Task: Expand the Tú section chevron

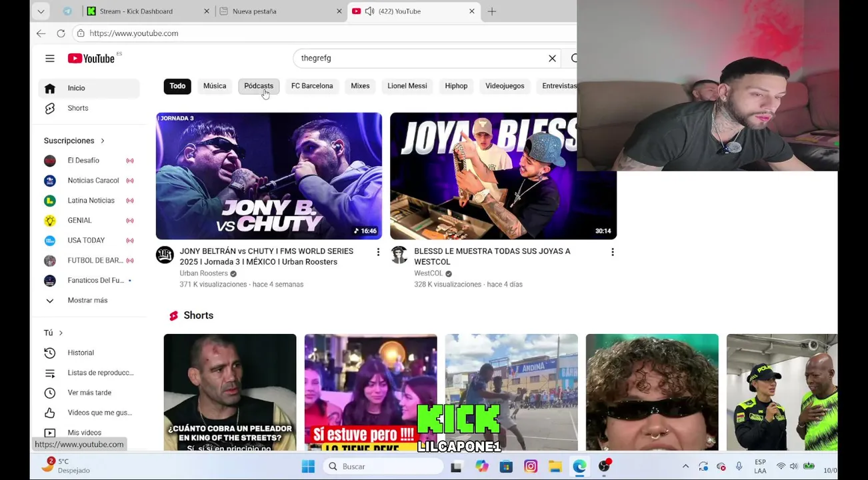Action: click(61, 333)
